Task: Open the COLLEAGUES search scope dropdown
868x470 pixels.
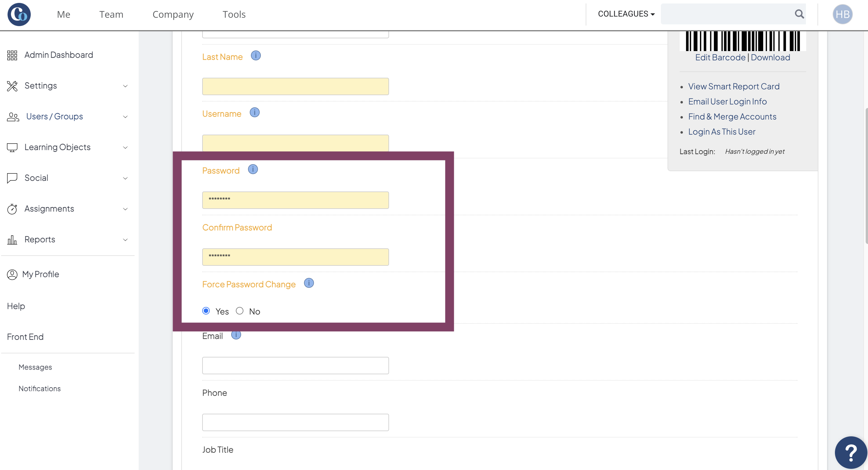Action: pyautogui.click(x=626, y=14)
